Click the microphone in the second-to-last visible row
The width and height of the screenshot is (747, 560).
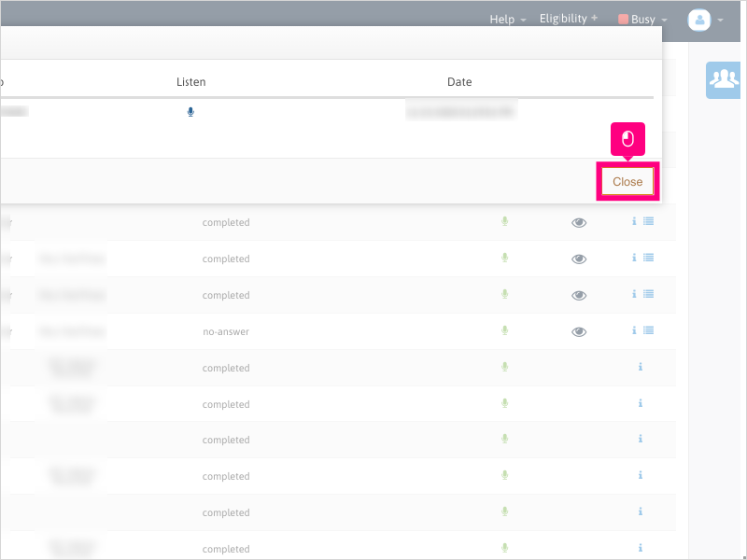click(504, 511)
